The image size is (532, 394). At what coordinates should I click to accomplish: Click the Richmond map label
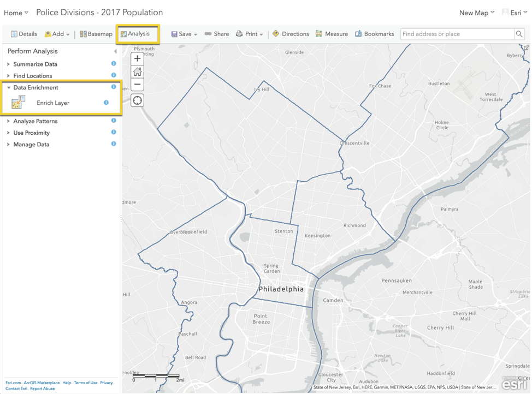pos(354,225)
